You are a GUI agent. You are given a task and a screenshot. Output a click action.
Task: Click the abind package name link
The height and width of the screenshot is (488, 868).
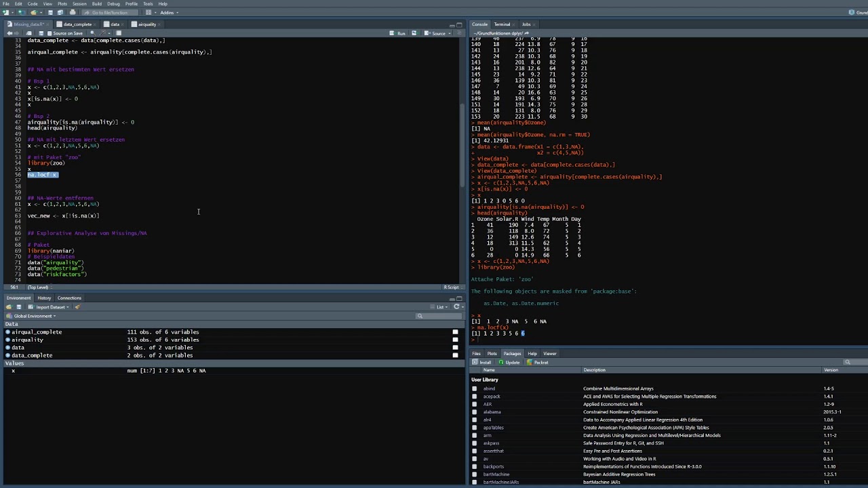click(x=489, y=388)
